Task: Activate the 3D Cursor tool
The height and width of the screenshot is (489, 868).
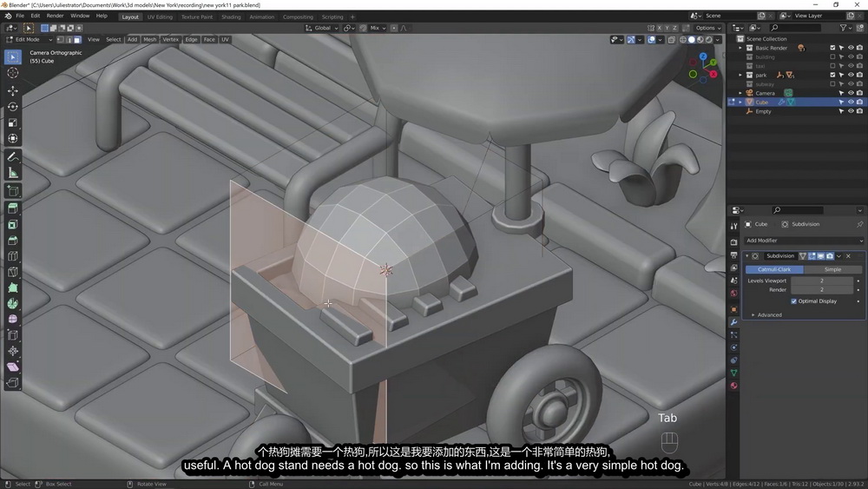Action: tap(13, 73)
